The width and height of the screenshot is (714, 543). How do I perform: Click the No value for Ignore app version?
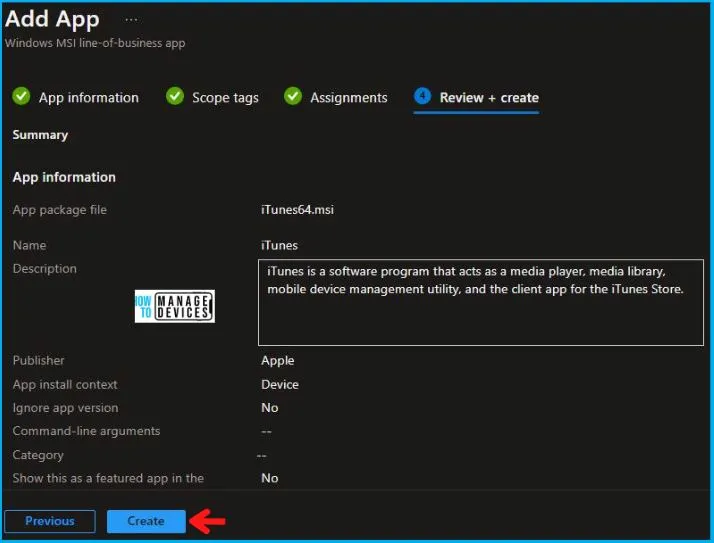click(270, 408)
